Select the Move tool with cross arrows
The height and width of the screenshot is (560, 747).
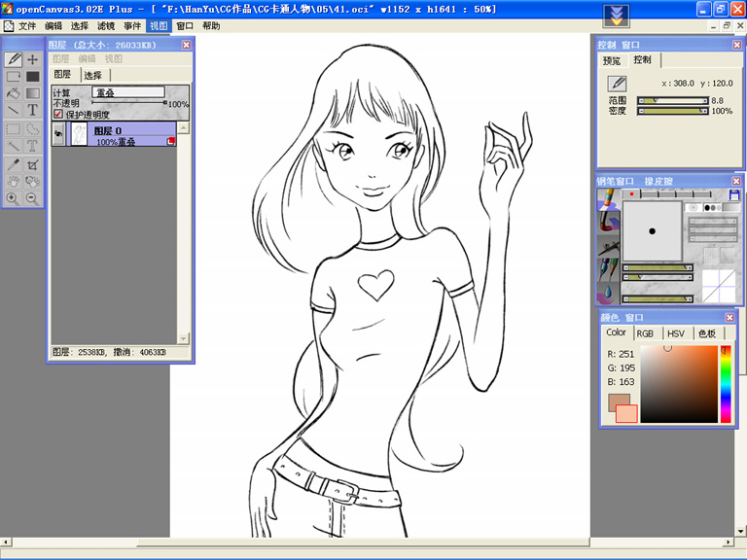pyautogui.click(x=32, y=59)
